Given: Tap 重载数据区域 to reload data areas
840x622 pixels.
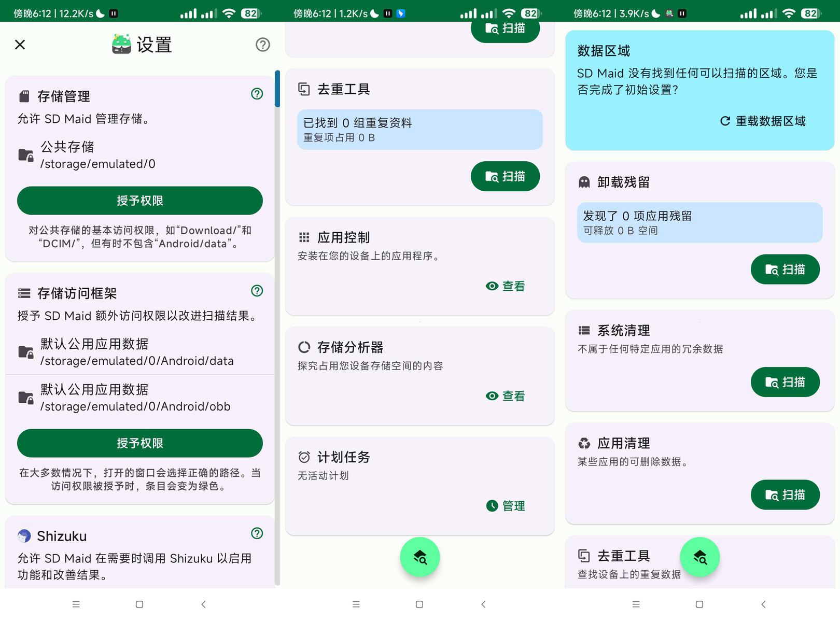Looking at the screenshot, I should point(763,121).
